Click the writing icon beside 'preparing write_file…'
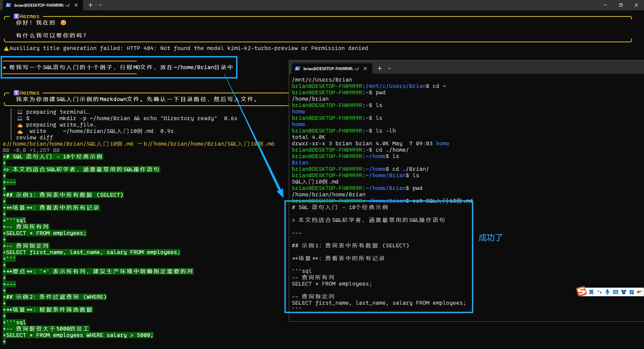The height and width of the screenshot is (349, 644). click(20, 125)
